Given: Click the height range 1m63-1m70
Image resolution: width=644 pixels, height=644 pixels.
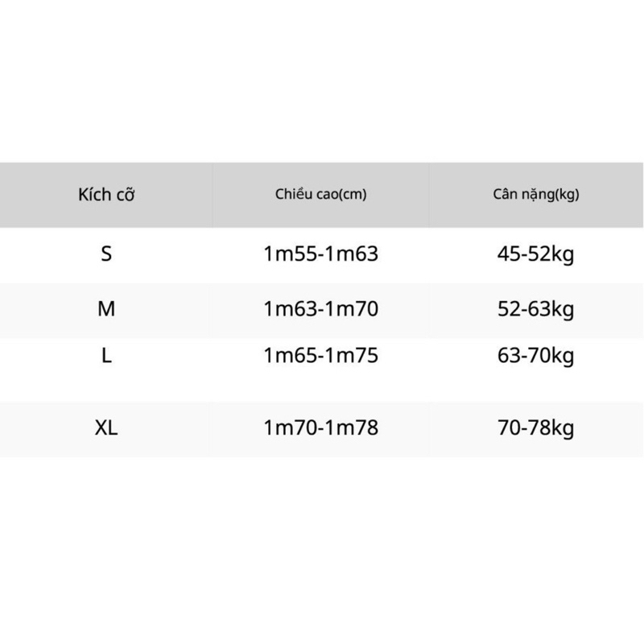Looking at the screenshot, I should tap(320, 308).
